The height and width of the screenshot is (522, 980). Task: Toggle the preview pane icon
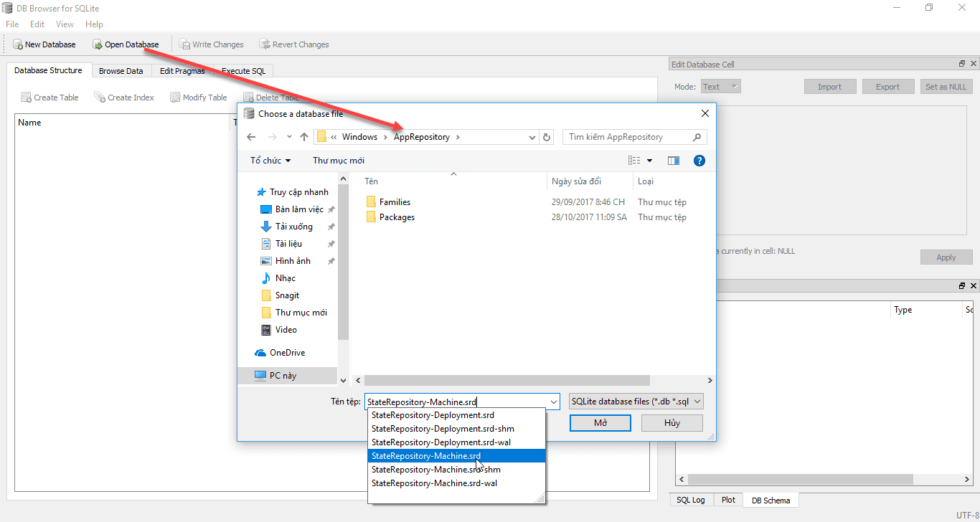[674, 161]
